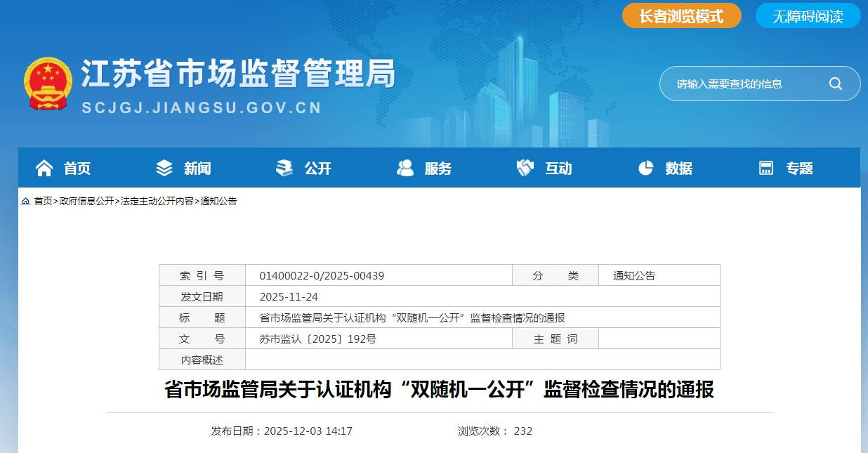Click the books icon beside 公开
The image size is (868, 453).
click(x=284, y=168)
